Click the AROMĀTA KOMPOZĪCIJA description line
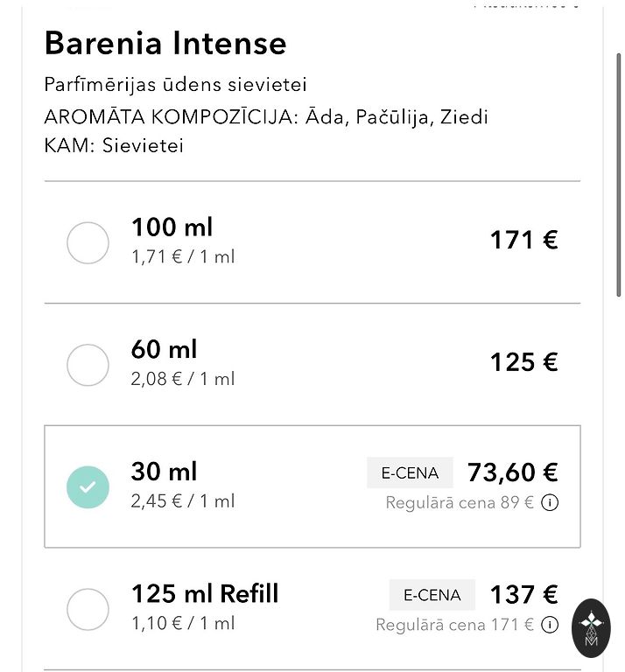The width and height of the screenshot is (625, 672). click(266, 117)
